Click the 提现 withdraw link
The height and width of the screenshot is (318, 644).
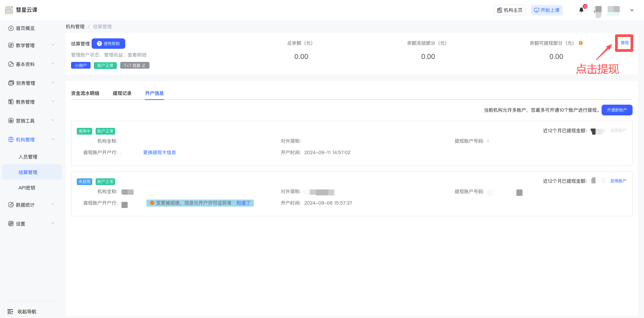624,43
